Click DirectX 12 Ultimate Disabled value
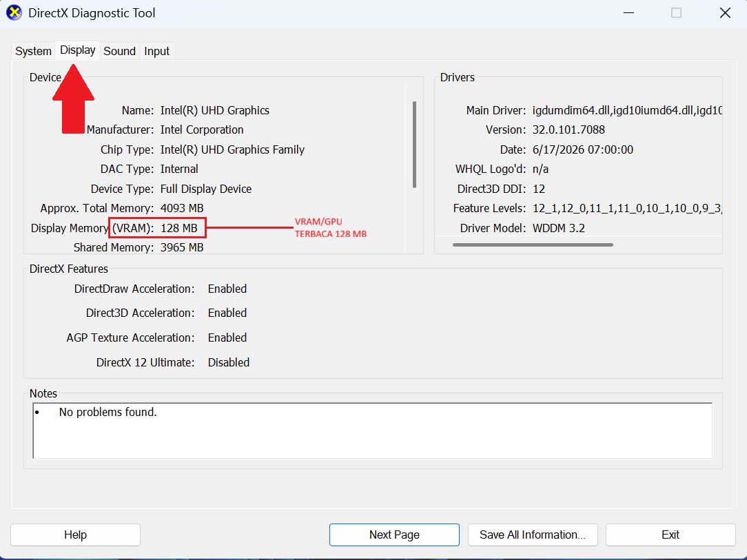The width and height of the screenshot is (747, 560). (x=229, y=362)
